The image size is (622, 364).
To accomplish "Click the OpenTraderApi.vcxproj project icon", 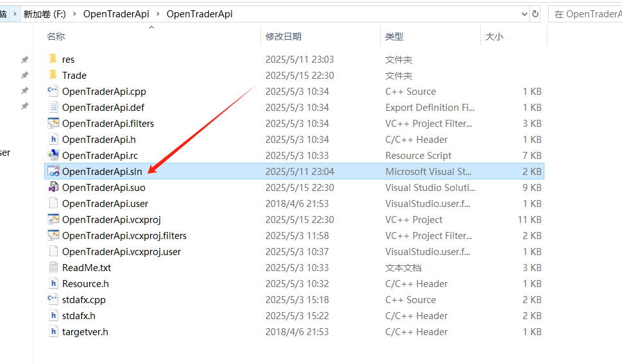I will pos(53,219).
